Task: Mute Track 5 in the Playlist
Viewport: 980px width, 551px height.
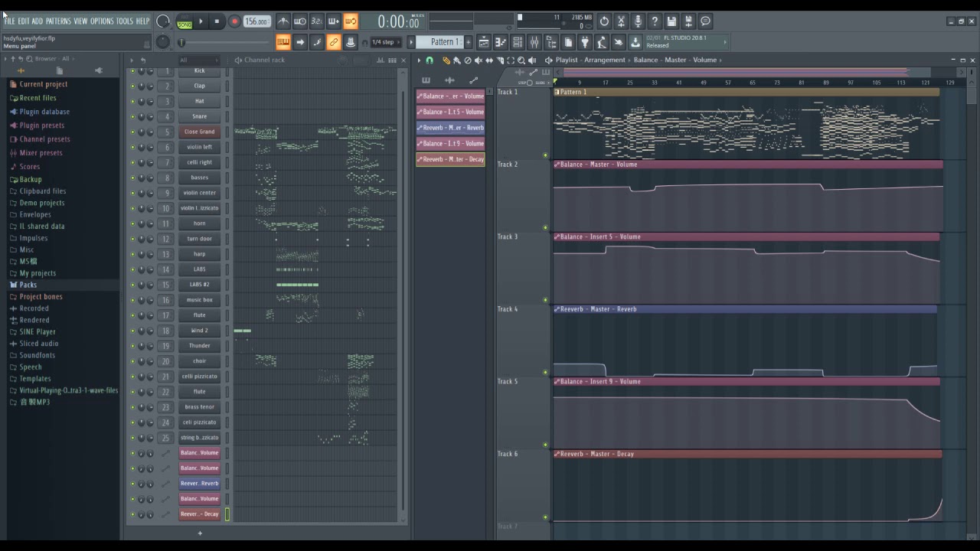Action: coord(545,445)
